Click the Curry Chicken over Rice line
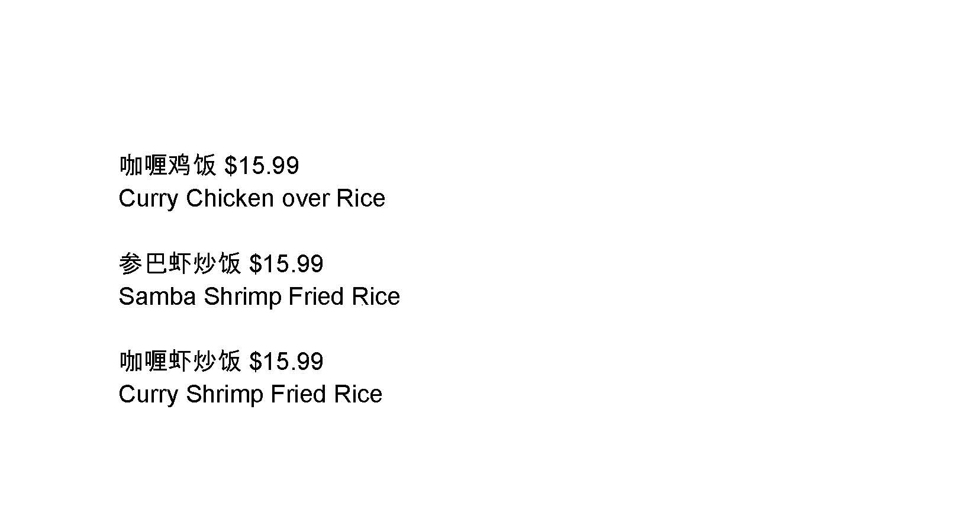Image resolution: width=980 pixels, height=509 pixels. pos(252,198)
